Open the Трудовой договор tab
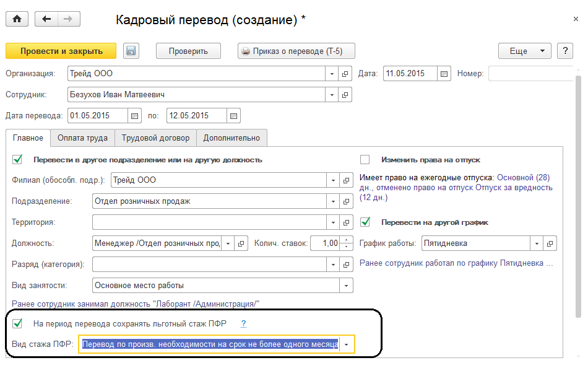Image resolution: width=588 pixels, height=368 pixels. [x=156, y=138]
